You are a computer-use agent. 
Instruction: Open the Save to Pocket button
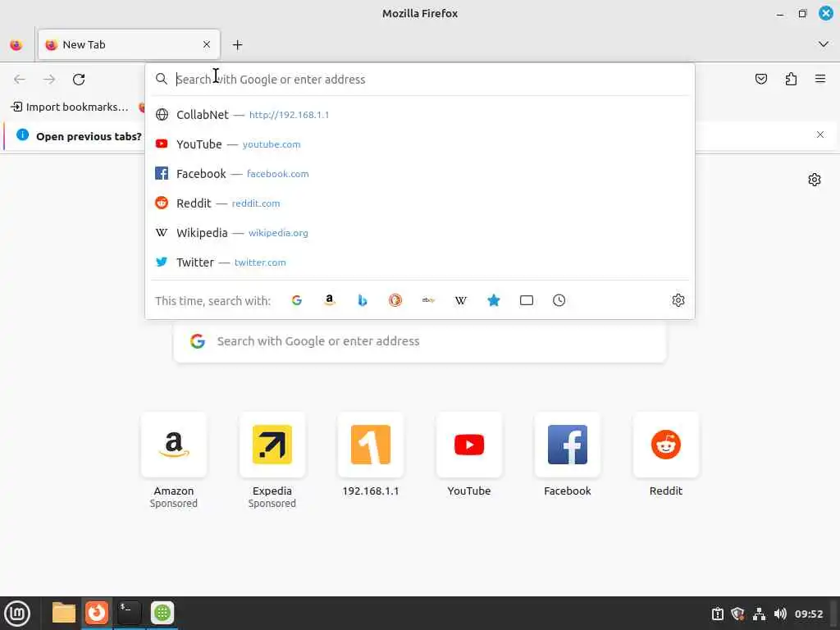760,80
